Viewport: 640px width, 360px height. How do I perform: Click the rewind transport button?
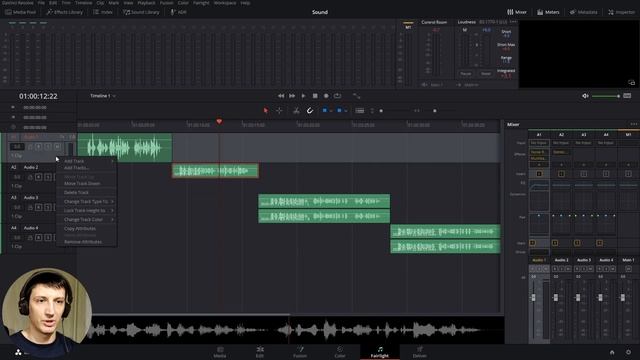tap(281, 96)
